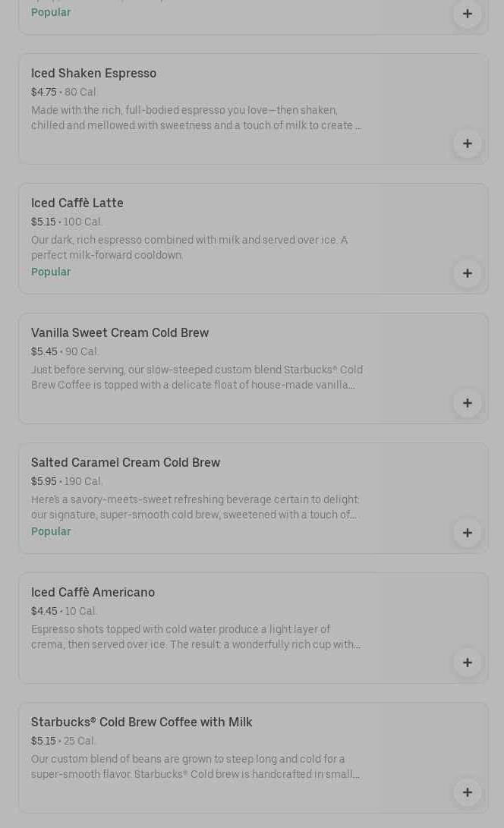This screenshot has width=504, height=828.
Task: Add Iced Shaken Espresso with plus icon
Action: [467, 143]
